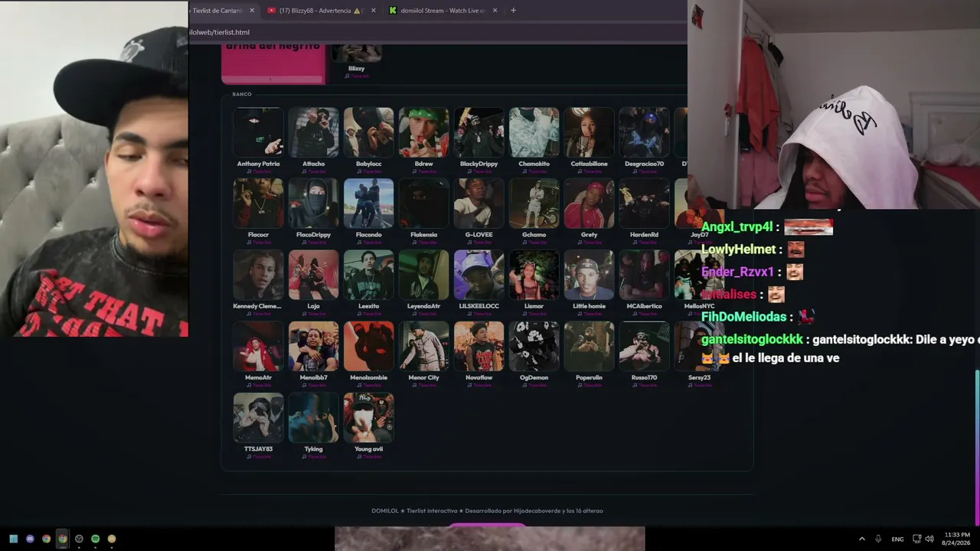The height and width of the screenshot is (551, 980).
Task: Open a new browser tab
Action: point(513,11)
